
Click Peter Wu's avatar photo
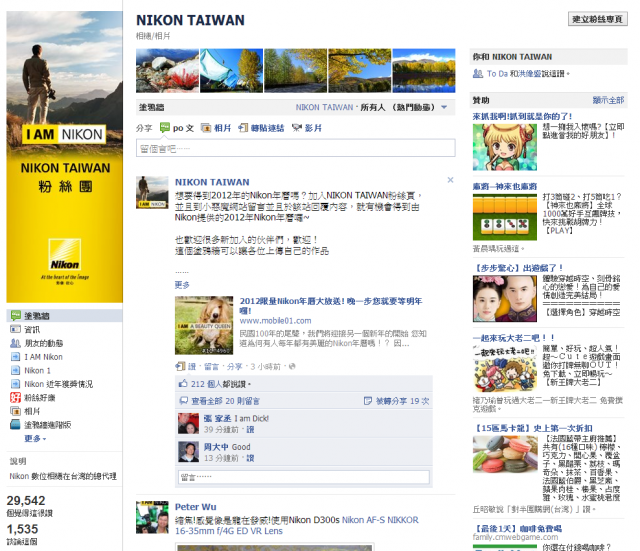click(152, 517)
